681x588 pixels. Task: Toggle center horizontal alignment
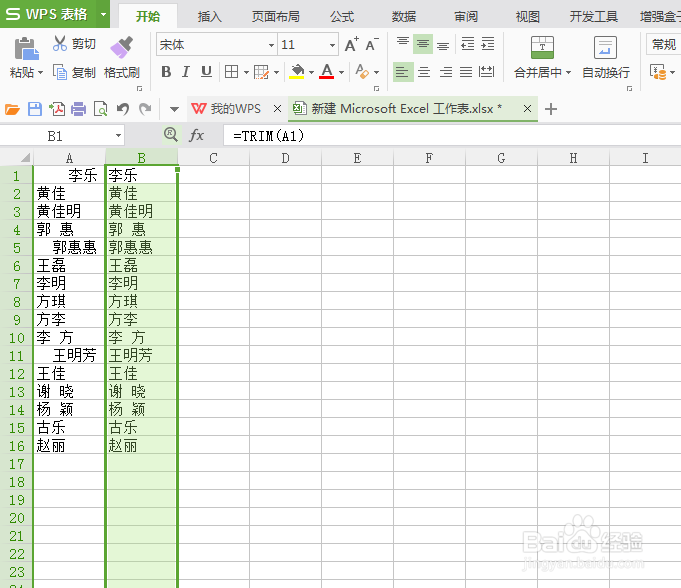point(424,72)
